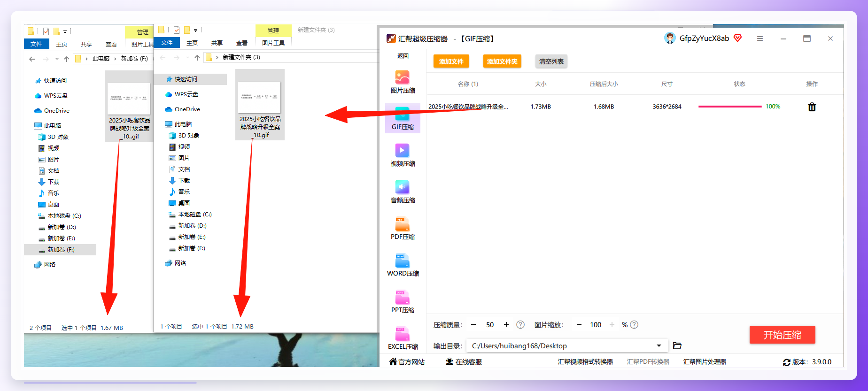The image size is (868, 391).
Task: Delete the GIF row with trash icon
Action: pyautogui.click(x=812, y=107)
